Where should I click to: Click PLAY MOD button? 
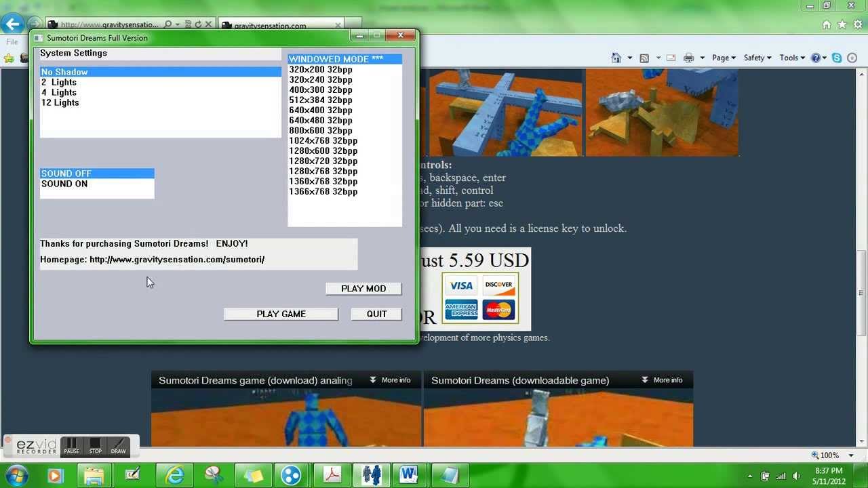363,288
